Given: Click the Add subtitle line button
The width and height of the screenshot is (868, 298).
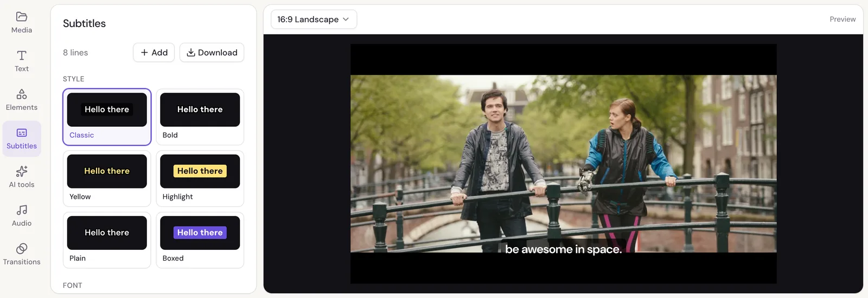Looking at the screenshot, I should click(x=154, y=53).
